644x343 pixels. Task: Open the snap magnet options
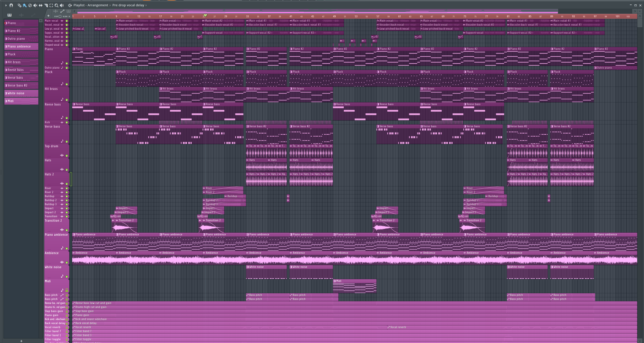11,5
